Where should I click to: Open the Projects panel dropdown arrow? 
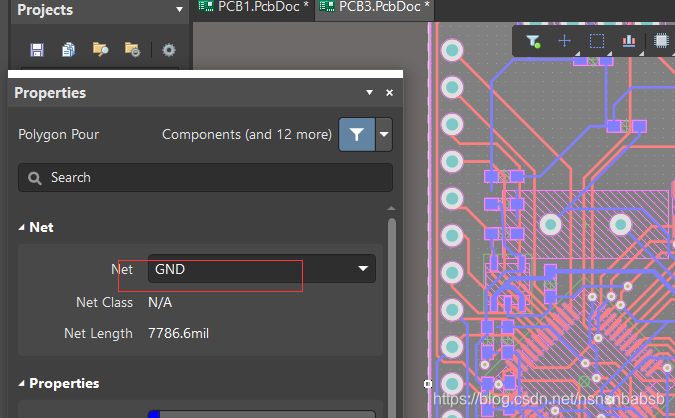(179, 9)
